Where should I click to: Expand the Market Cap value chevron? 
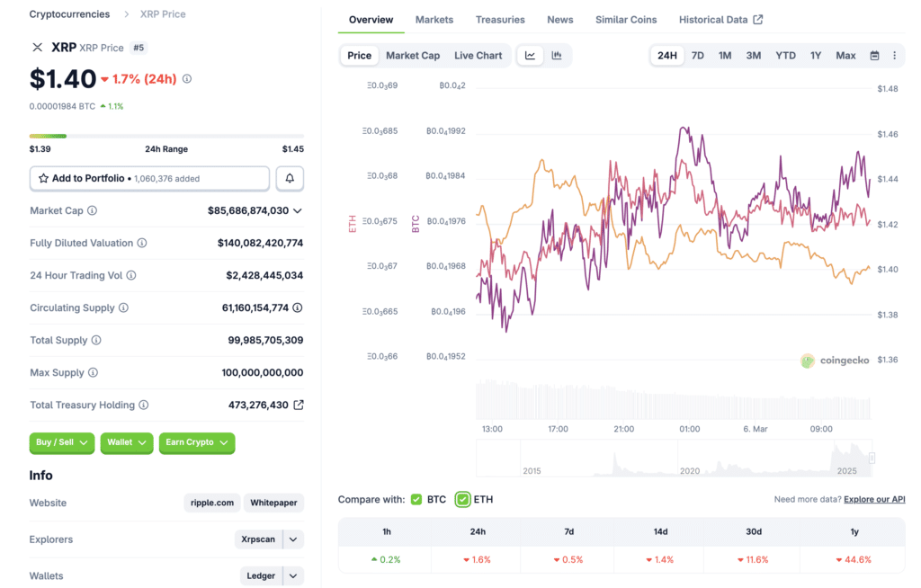pyautogui.click(x=298, y=210)
